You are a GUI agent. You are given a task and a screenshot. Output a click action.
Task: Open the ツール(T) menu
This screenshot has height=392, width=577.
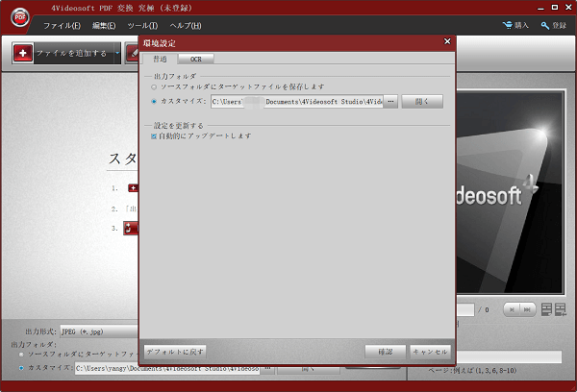tap(142, 25)
